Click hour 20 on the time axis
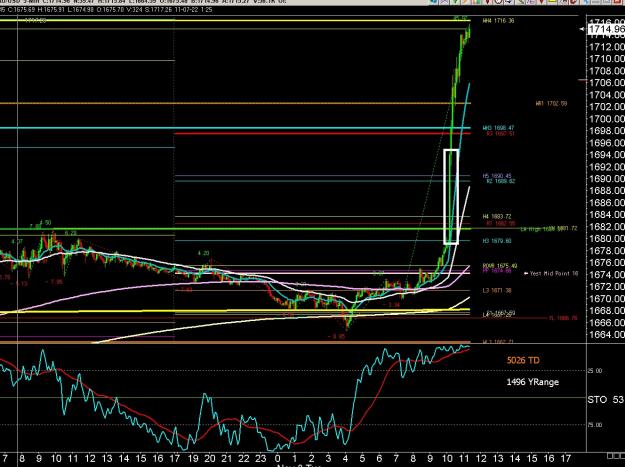Screen dimensions: 625x467 pos(210,458)
